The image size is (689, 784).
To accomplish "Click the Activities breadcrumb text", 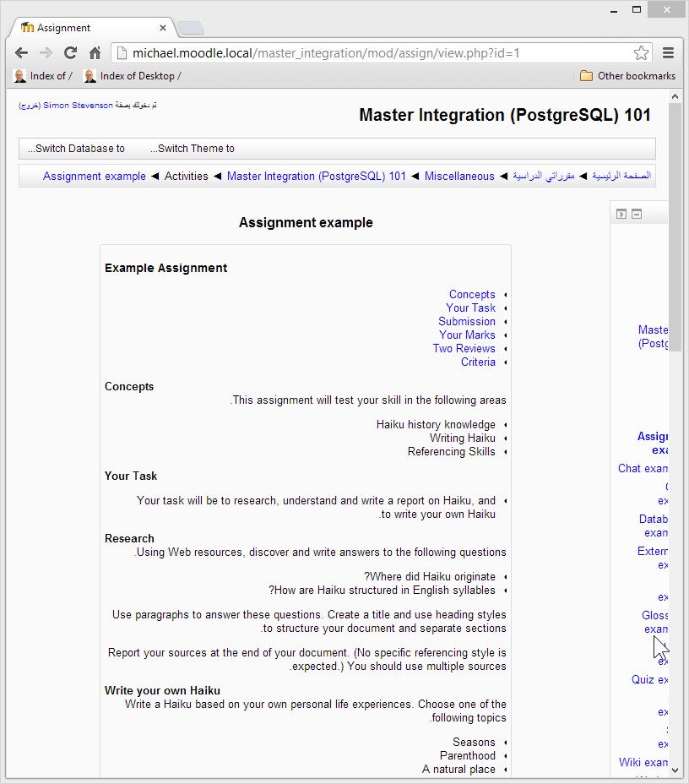I will point(187,176).
